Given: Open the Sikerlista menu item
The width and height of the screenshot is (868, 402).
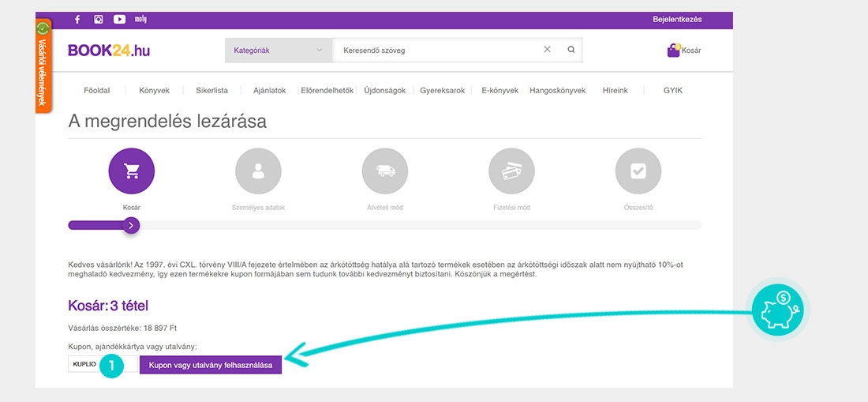Looking at the screenshot, I should coord(212,91).
